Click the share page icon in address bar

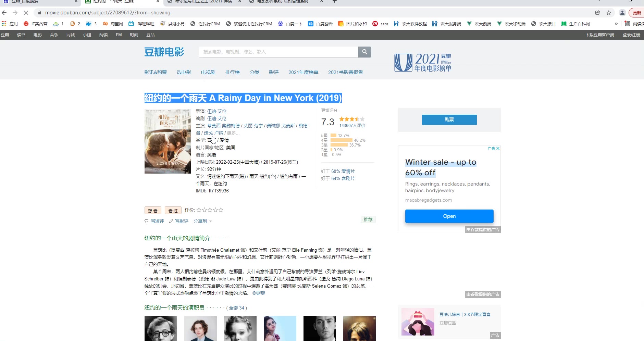click(x=598, y=13)
